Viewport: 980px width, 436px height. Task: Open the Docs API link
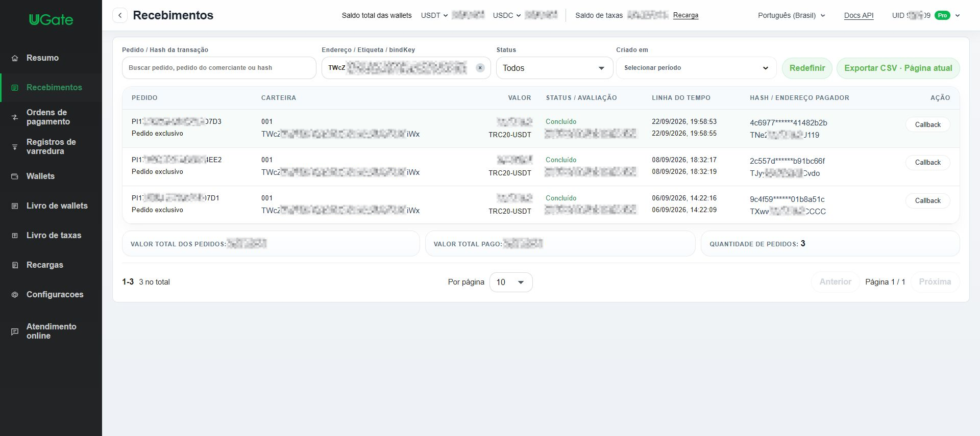(x=859, y=15)
